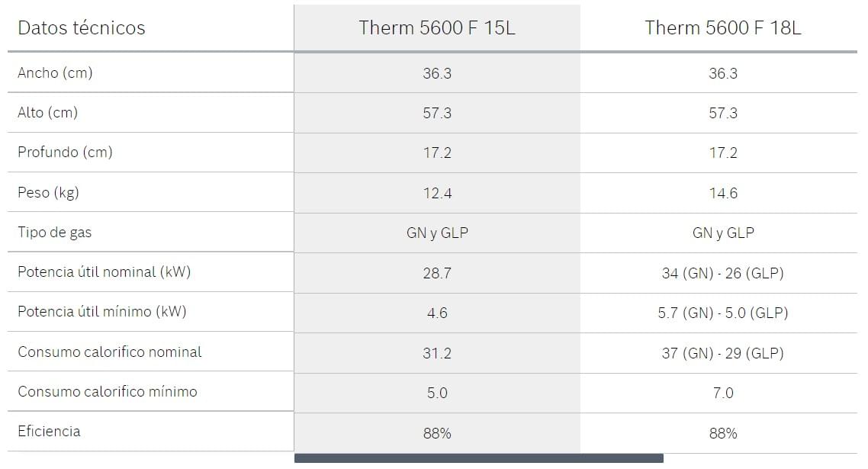Select the Tipo de gas row label

click(x=54, y=232)
